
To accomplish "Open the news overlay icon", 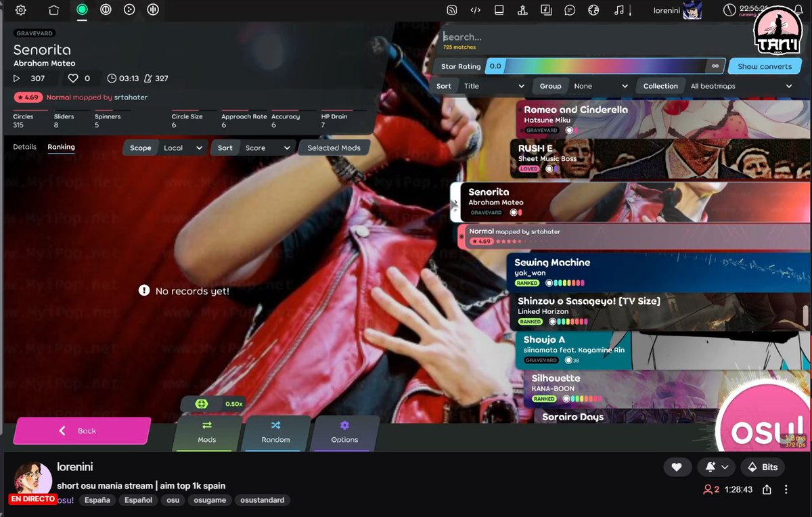I will click(452, 10).
